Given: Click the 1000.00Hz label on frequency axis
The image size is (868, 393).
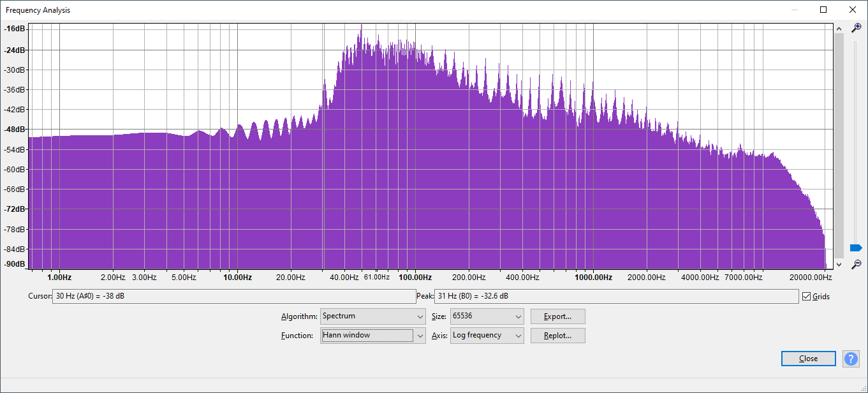Looking at the screenshot, I should coord(593,278).
